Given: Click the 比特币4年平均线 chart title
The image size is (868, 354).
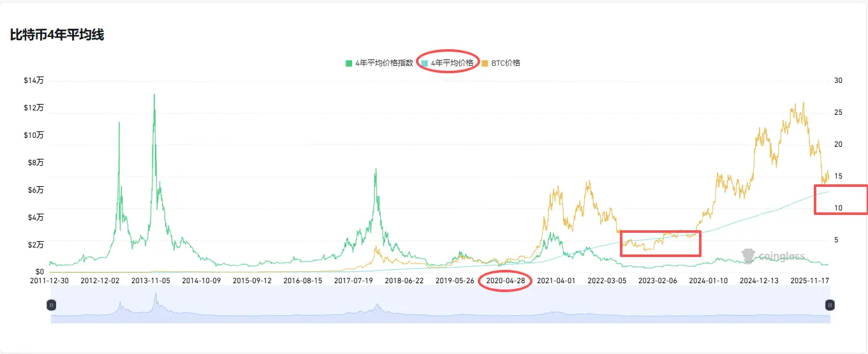Looking at the screenshot, I should click(x=57, y=35).
